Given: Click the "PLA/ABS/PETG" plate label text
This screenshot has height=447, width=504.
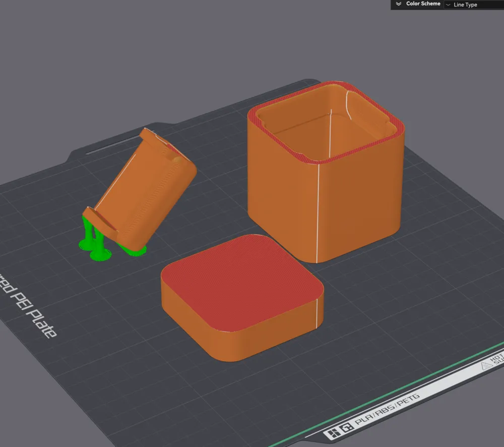Looking at the screenshot, I should coord(387,409).
